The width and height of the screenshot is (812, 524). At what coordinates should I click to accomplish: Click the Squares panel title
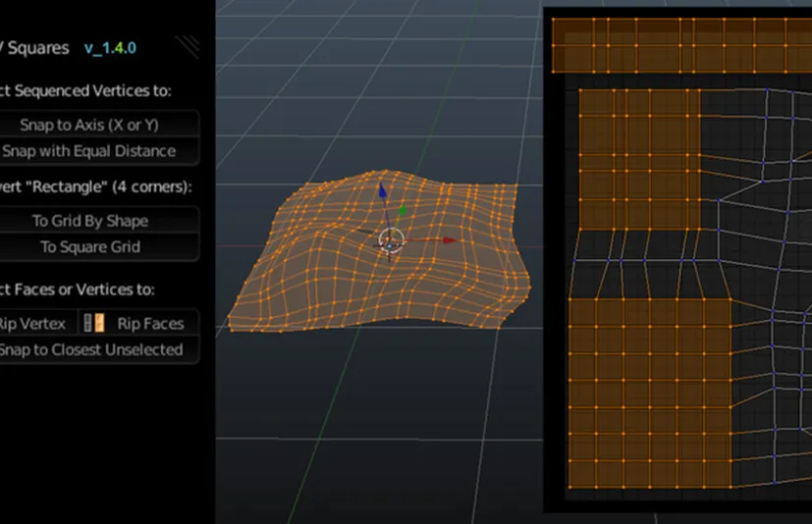tap(38, 48)
